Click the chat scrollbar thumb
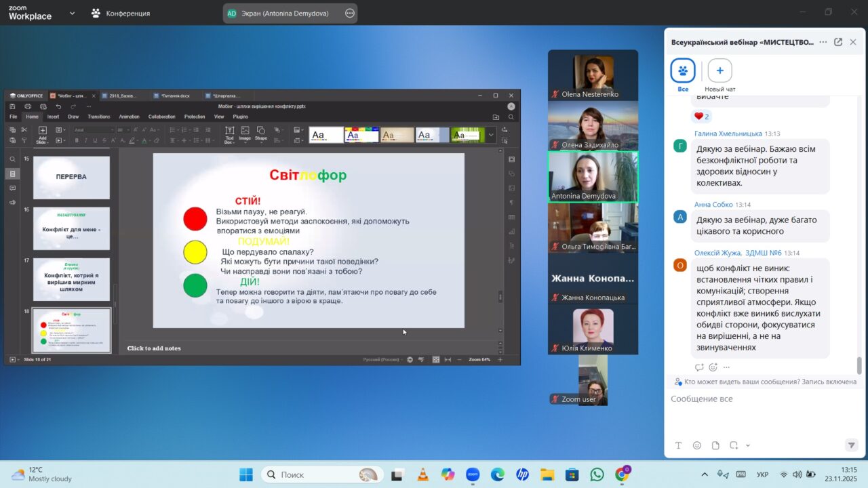868x488 pixels. pyautogui.click(x=859, y=365)
